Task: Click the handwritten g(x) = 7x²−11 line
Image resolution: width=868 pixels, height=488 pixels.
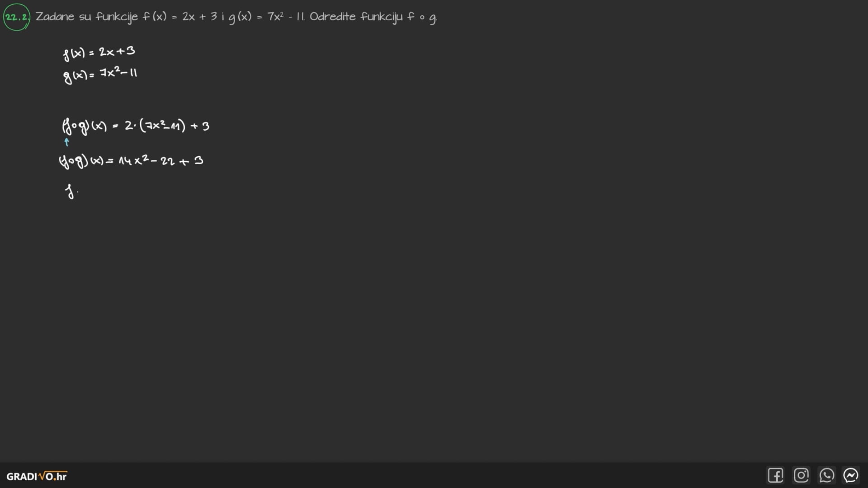Action: [100, 74]
